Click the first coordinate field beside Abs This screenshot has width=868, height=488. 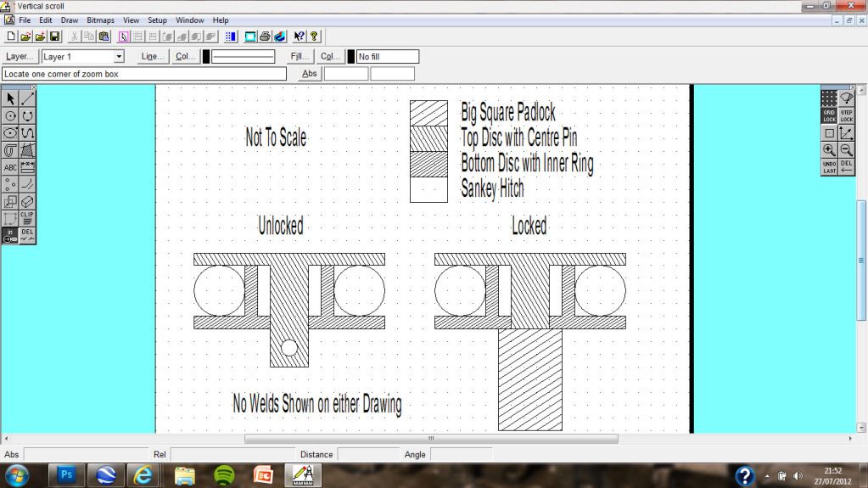pyautogui.click(x=346, y=74)
